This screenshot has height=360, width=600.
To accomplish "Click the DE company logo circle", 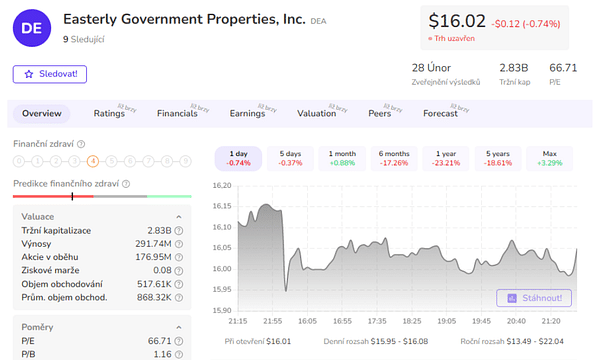I will [x=32, y=28].
